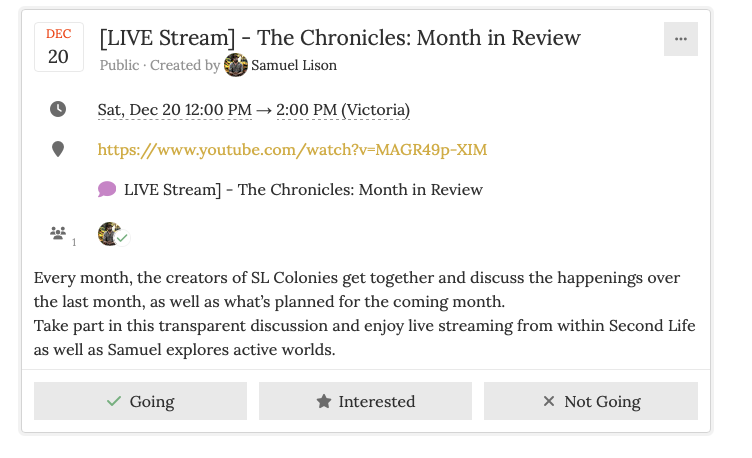The height and width of the screenshot is (458, 752).
Task: Open the LIVE Stream discussion topic link
Action: [x=303, y=189]
